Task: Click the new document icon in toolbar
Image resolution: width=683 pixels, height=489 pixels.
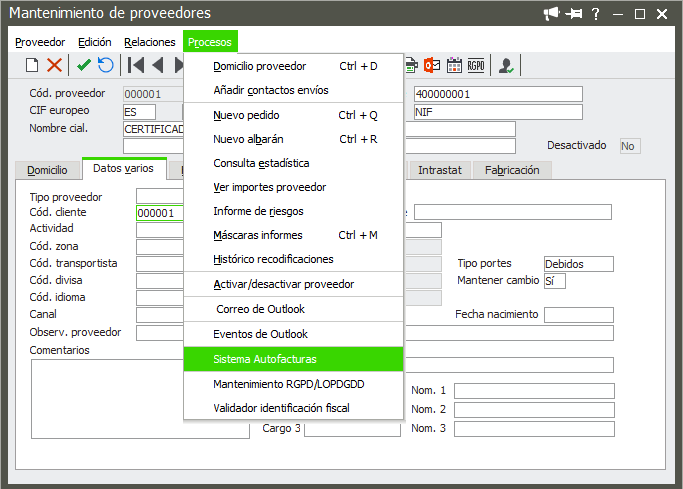Action: (32, 66)
